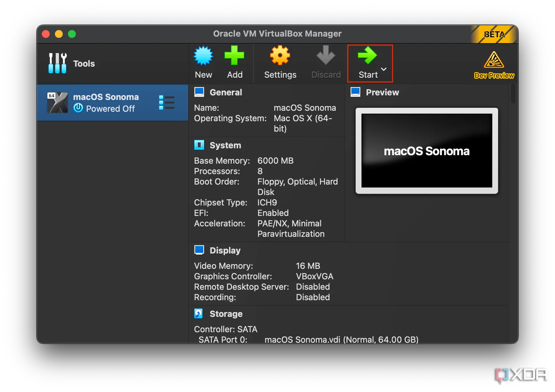Click the Chipset Type value ICH9
The image size is (555, 392).
tap(267, 203)
